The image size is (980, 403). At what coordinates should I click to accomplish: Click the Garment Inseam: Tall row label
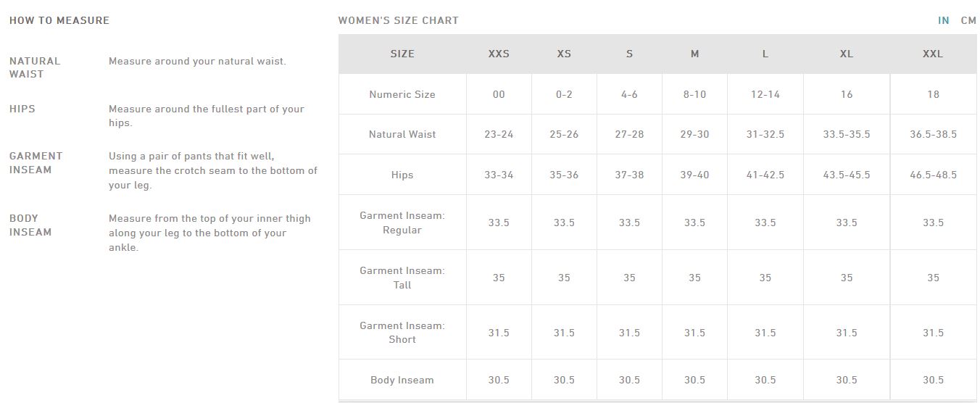(402, 278)
